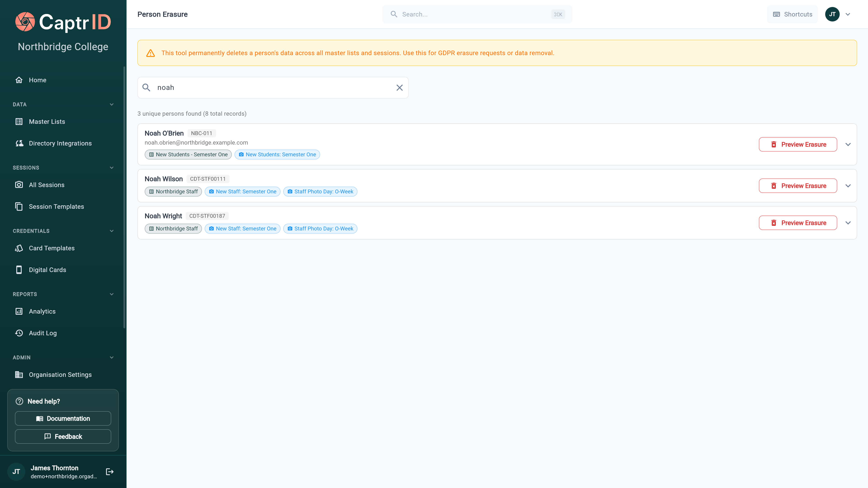Click the JT avatar in the sidebar footer

(x=16, y=472)
